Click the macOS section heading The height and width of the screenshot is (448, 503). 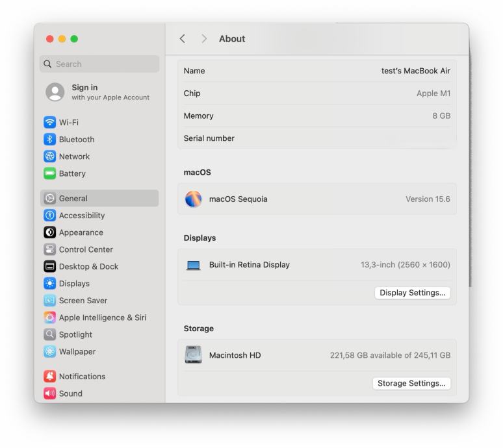(x=198, y=172)
